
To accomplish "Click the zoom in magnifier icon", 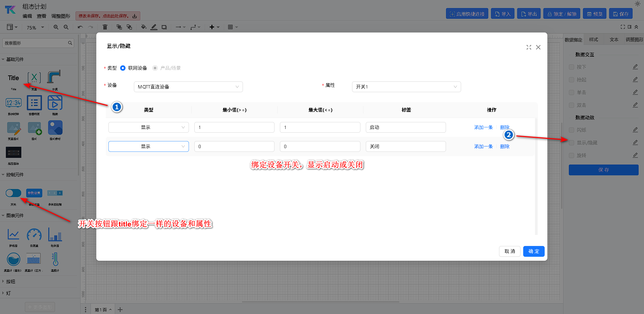I will click(56, 27).
